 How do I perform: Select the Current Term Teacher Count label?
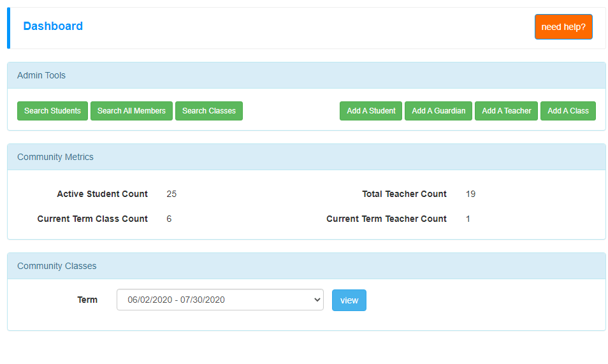(387, 219)
